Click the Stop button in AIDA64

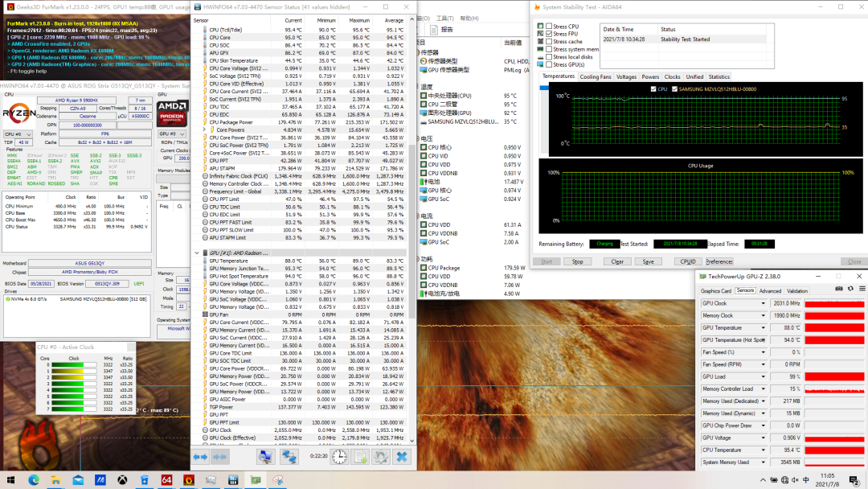577,261
